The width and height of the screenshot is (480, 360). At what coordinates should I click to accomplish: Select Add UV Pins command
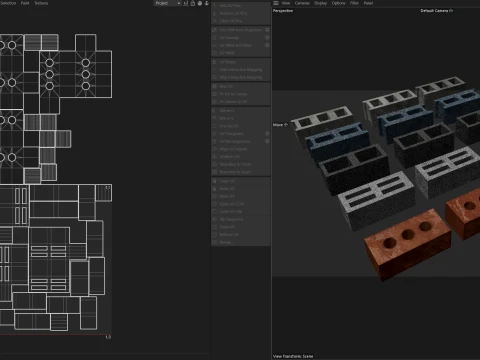[241, 6]
